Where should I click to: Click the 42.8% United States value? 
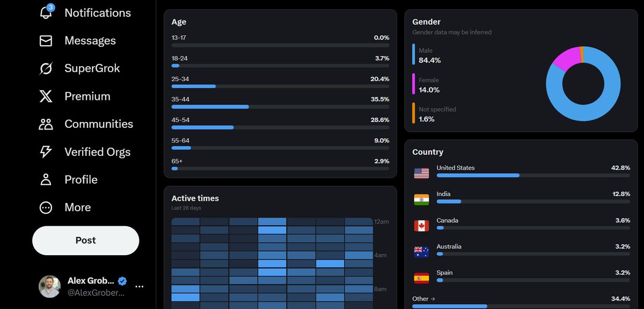[620, 168]
